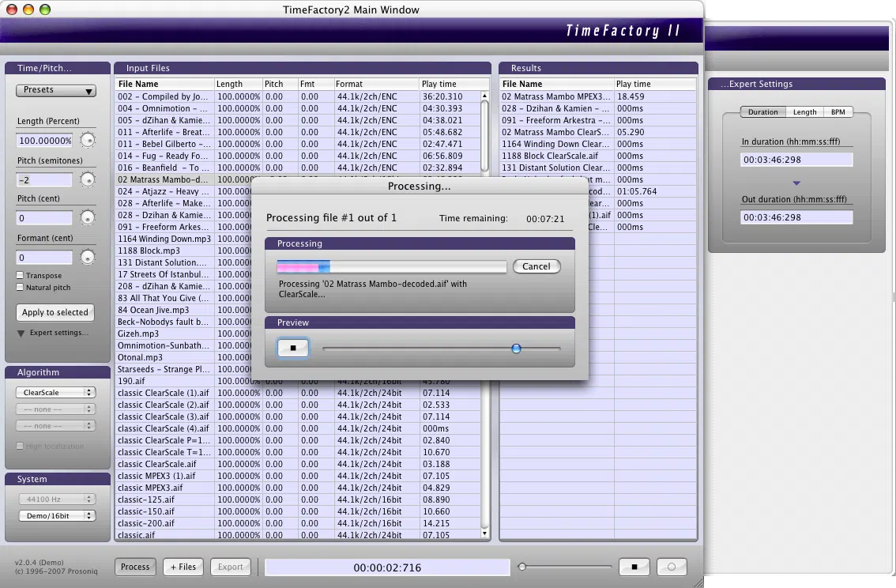Switch to the BPM tab in Expert Settings
The height and width of the screenshot is (588, 896).
pyautogui.click(x=838, y=111)
